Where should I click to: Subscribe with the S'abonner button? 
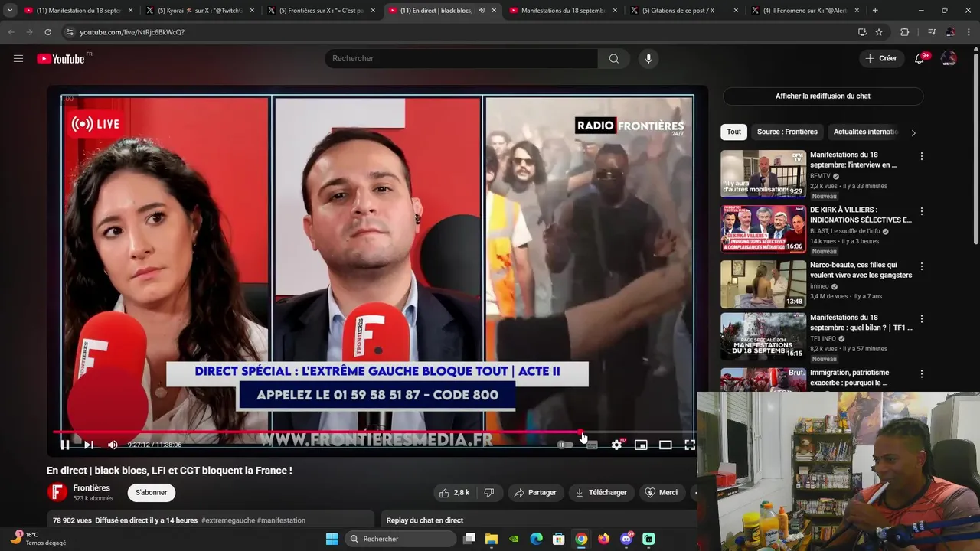[152, 493]
